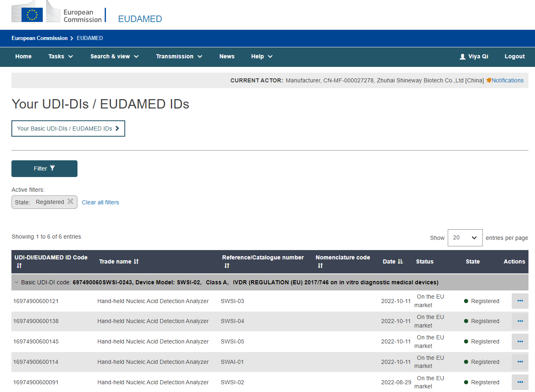The image size is (535, 392).
Task: Expand the Search & view menu
Action: point(115,57)
